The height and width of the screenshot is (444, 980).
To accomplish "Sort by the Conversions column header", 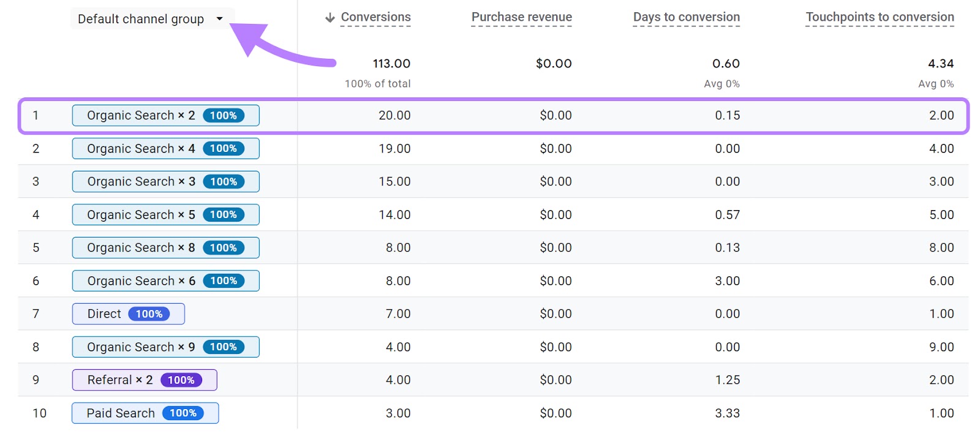I will pyautogui.click(x=375, y=17).
